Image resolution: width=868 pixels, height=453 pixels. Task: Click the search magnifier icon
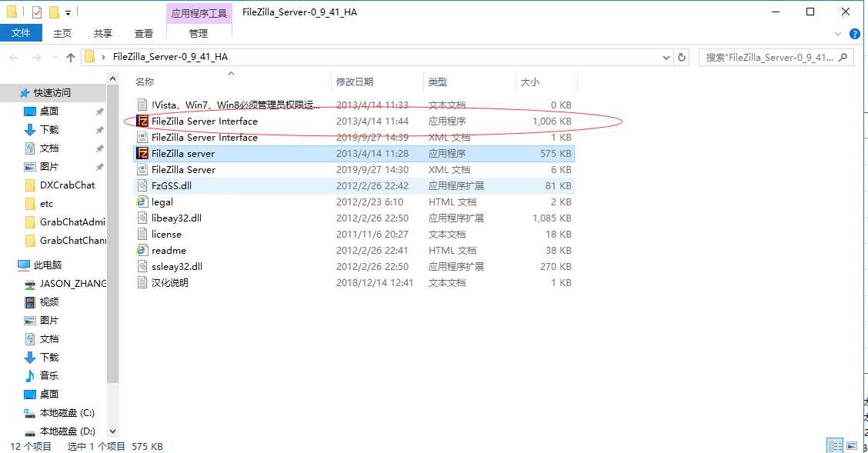(x=843, y=57)
